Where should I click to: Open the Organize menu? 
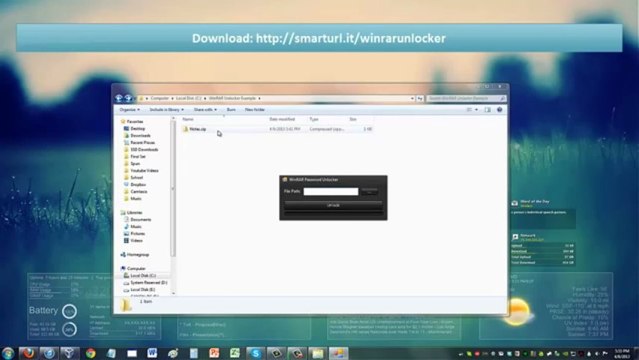point(130,110)
